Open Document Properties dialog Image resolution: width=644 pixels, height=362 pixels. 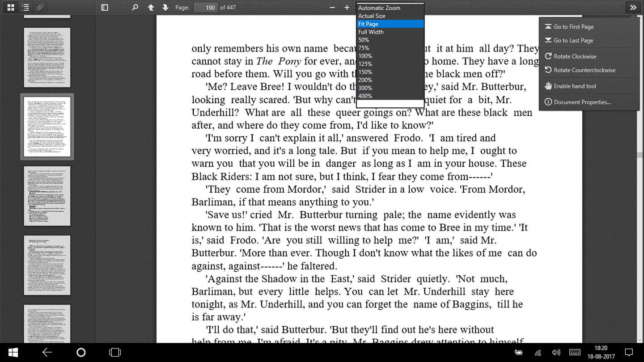coord(589,102)
